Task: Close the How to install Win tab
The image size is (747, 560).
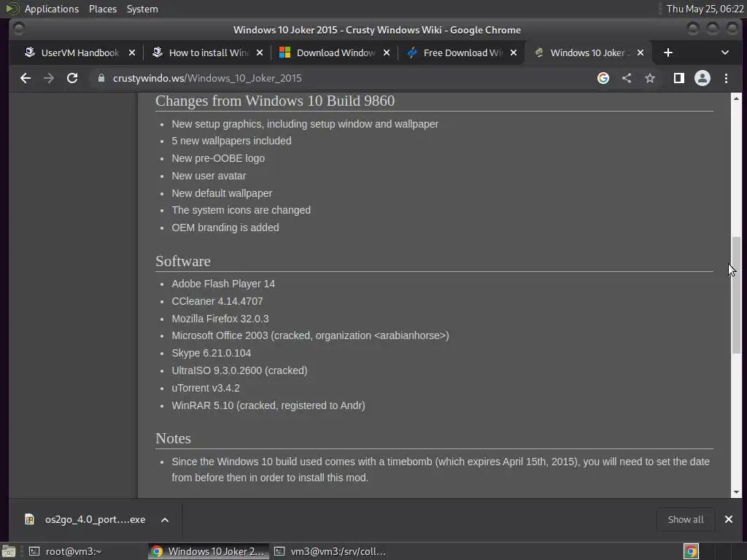Action: (260, 52)
